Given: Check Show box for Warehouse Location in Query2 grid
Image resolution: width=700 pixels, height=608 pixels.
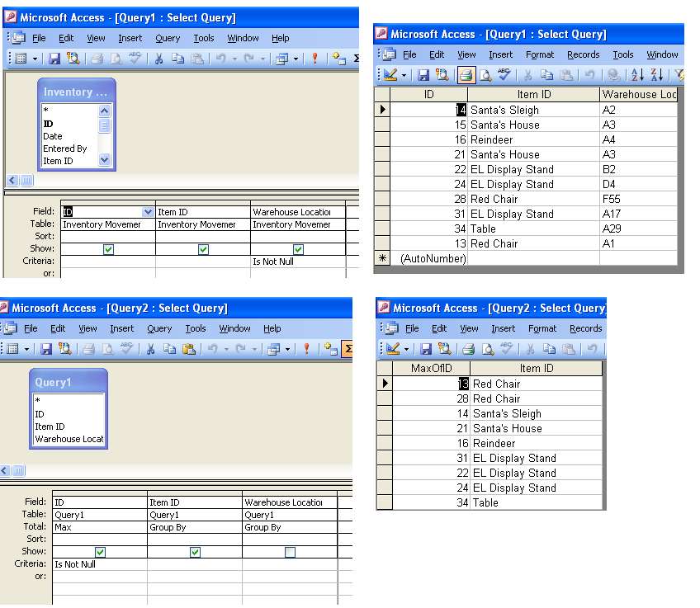Looking at the screenshot, I should [x=291, y=552].
